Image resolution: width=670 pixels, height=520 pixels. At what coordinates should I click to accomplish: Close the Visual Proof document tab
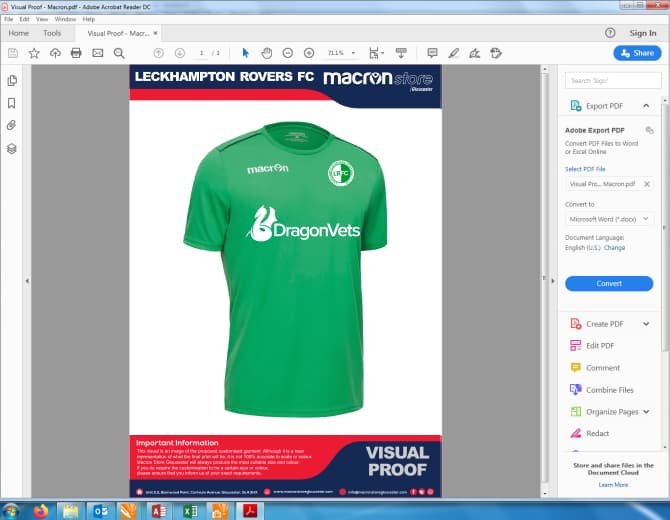(156, 33)
